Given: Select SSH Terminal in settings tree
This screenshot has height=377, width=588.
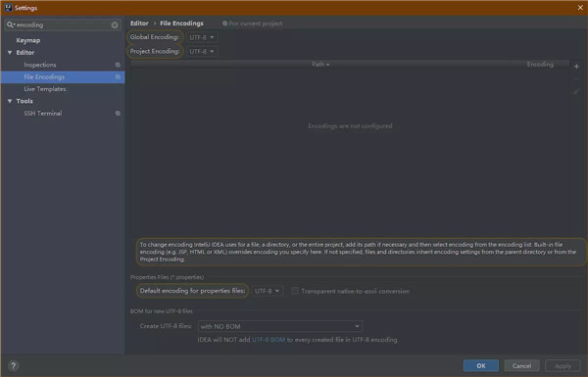Looking at the screenshot, I should (43, 114).
